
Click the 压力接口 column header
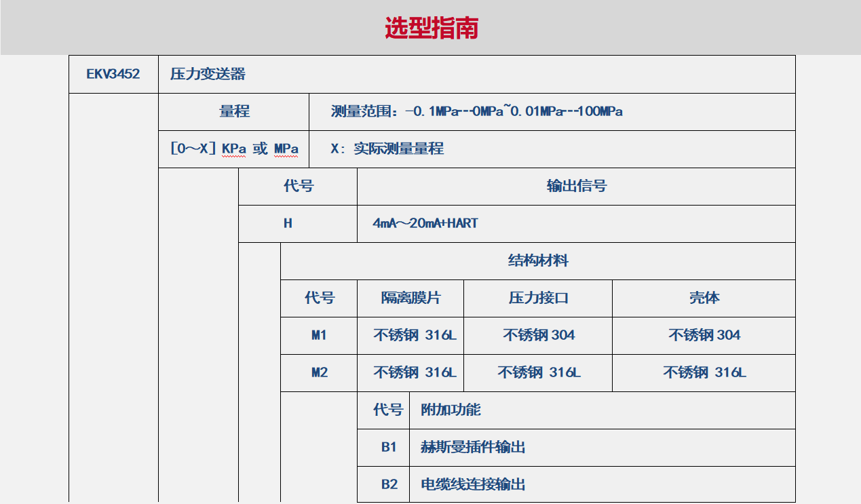tap(538, 298)
